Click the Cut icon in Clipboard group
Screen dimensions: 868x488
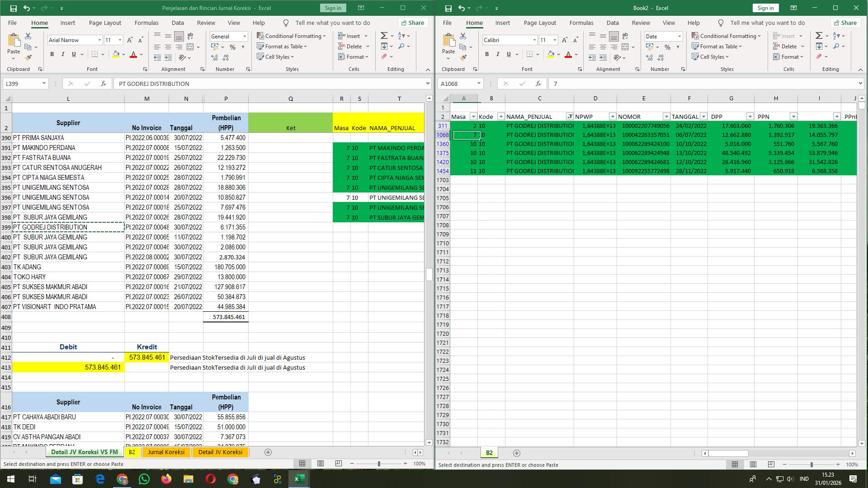point(28,36)
